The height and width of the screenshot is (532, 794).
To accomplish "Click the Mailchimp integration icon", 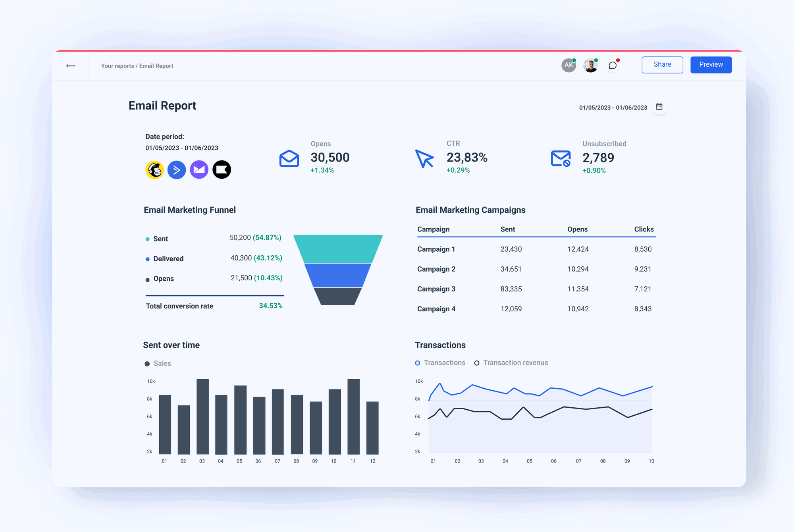I will (x=154, y=170).
